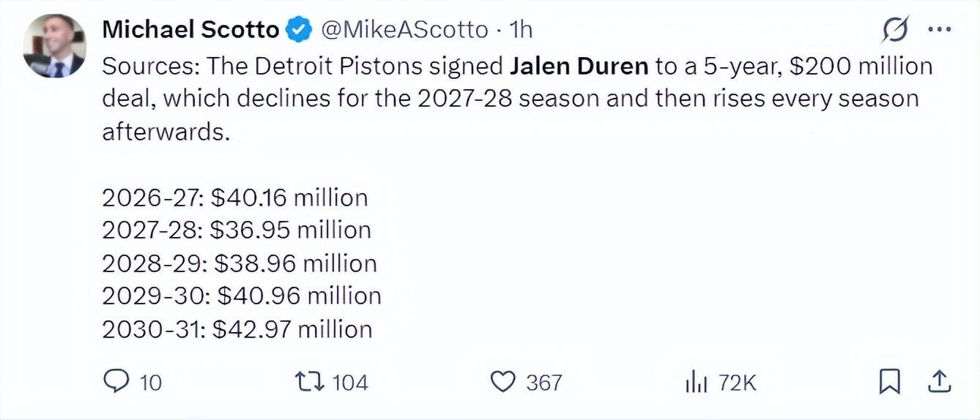The width and height of the screenshot is (980, 420).
Task: Click the bold Jalen Duren text
Action: click(x=579, y=67)
